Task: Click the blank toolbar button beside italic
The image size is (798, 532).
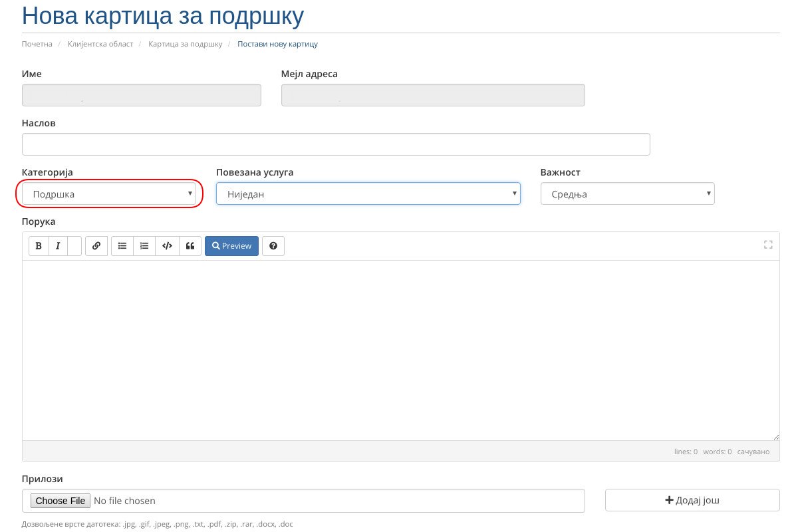Action: [74, 246]
